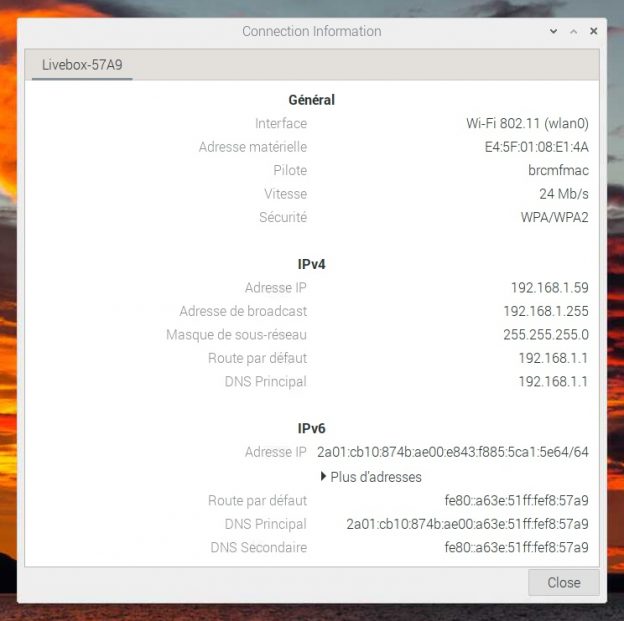Close dialog with title bar X icon
The image size is (624, 621).
click(594, 32)
